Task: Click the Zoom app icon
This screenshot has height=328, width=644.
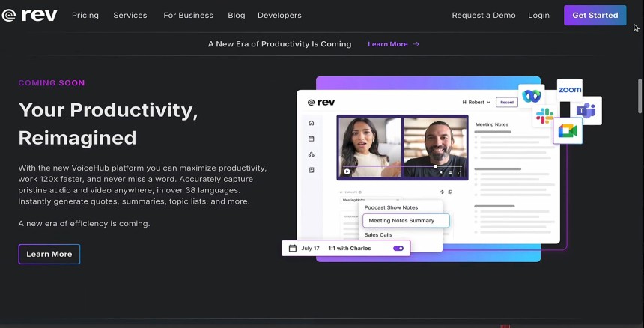Action: pos(569,90)
